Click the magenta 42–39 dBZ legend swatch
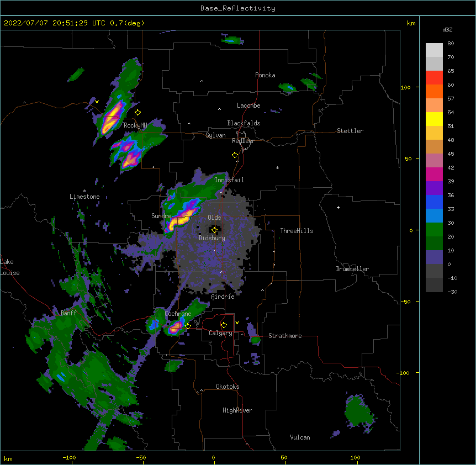The width and height of the screenshot is (476, 465). click(434, 174)
